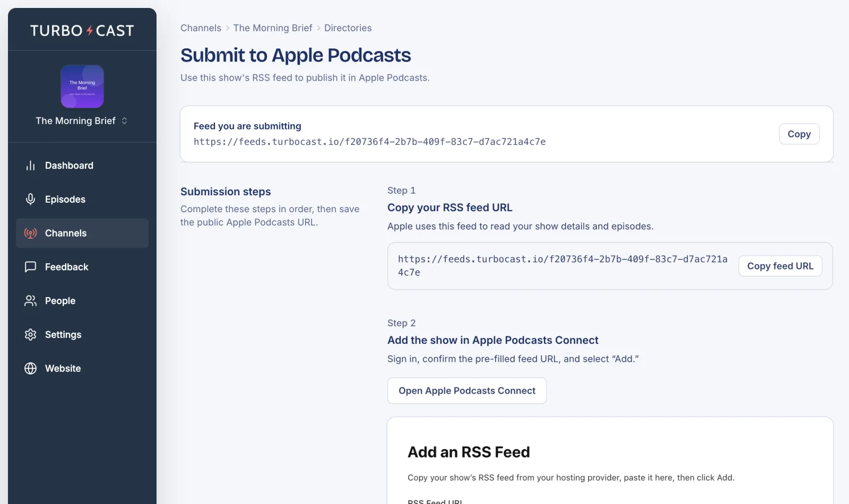
Task: Click Copy feed URL button
Action: click(780, 266)
